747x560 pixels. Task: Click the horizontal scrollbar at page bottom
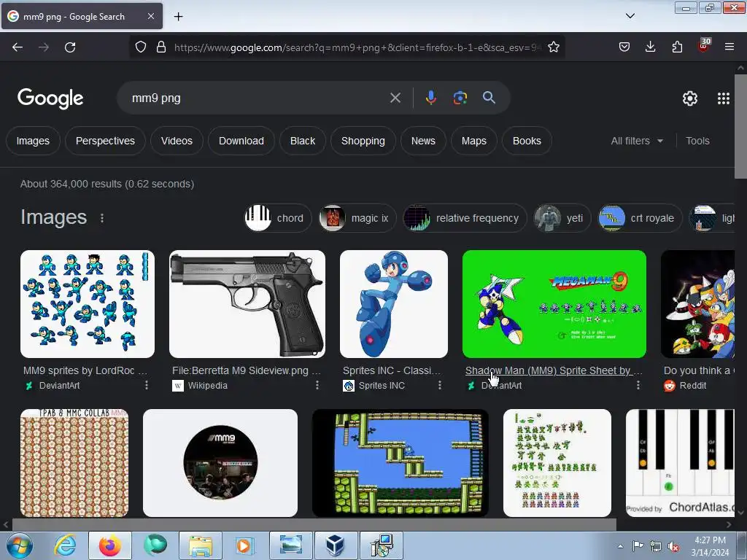314,524
